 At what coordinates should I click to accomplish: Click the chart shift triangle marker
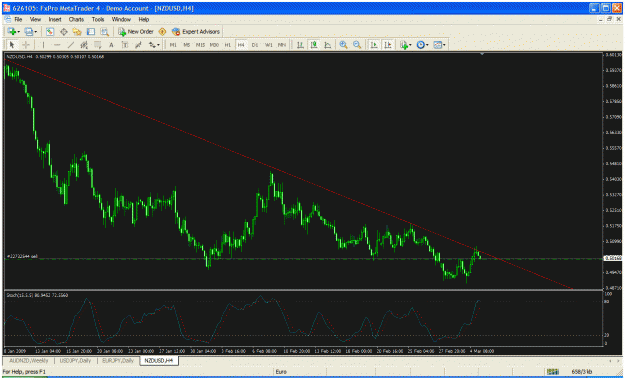pos(482,54)
